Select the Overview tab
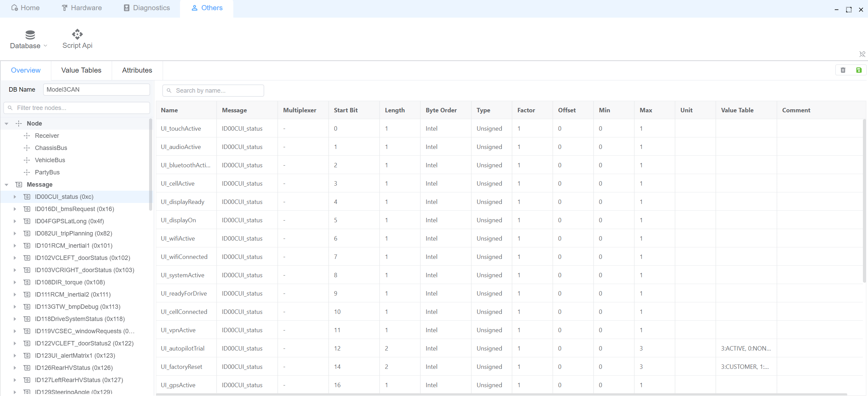 26,70
